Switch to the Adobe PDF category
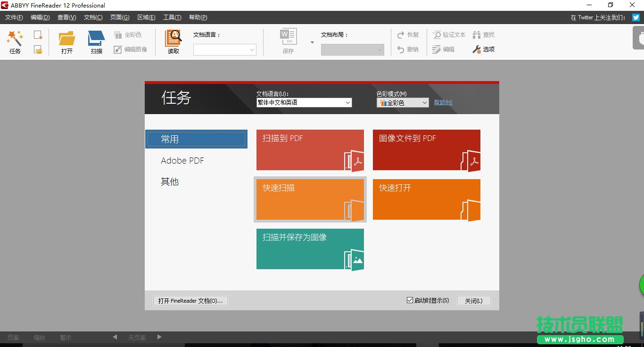Screen dimensions: 644x347 [x=182, y=160]
